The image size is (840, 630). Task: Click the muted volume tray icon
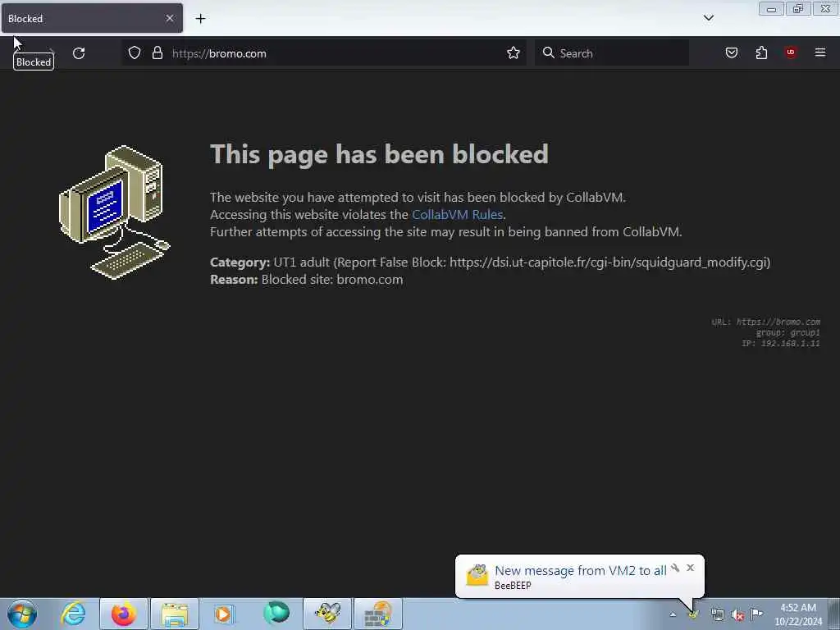click(737, 614)
